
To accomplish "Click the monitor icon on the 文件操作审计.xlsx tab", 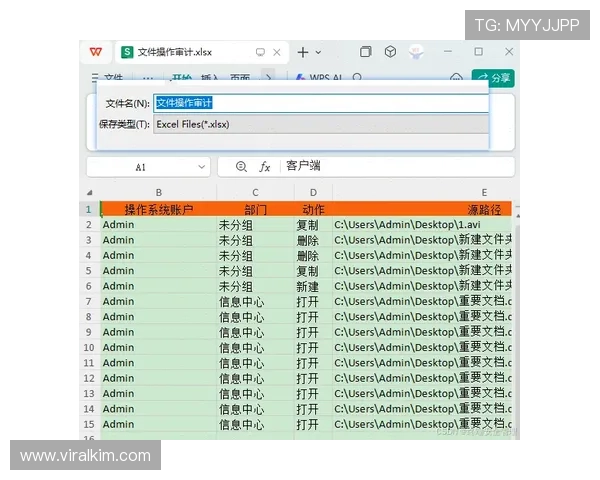I will pos(260,52).
